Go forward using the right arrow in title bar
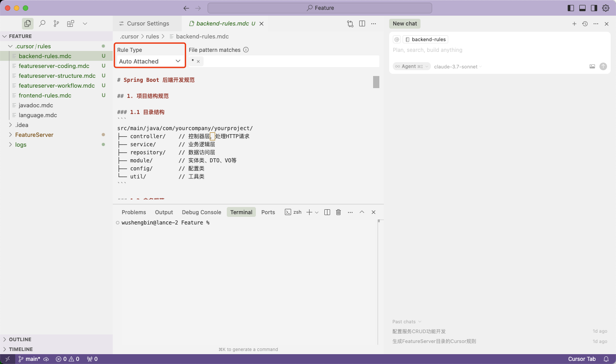Viewport: 616px width, 364px height. [x=198, y=8]
